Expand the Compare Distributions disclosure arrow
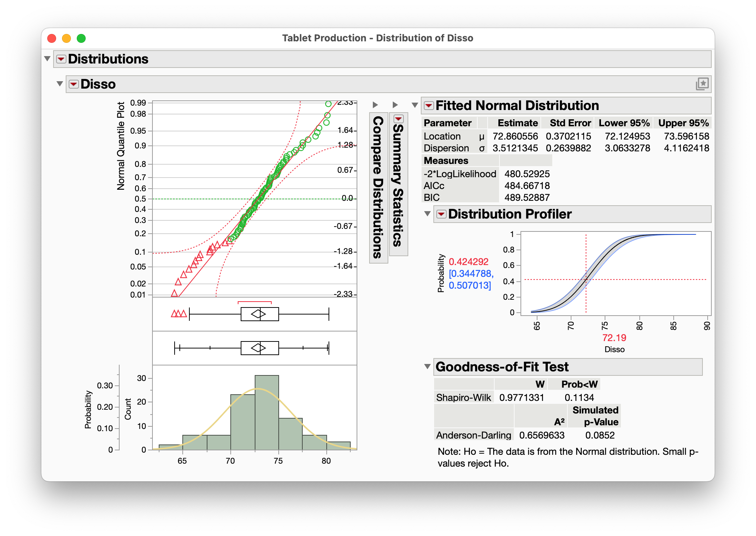 pos(375,105)
